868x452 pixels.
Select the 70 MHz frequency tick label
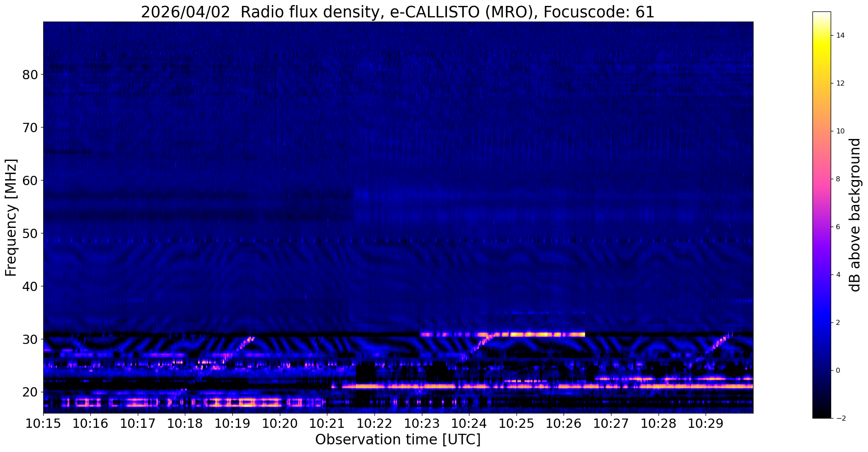(30, 128)
